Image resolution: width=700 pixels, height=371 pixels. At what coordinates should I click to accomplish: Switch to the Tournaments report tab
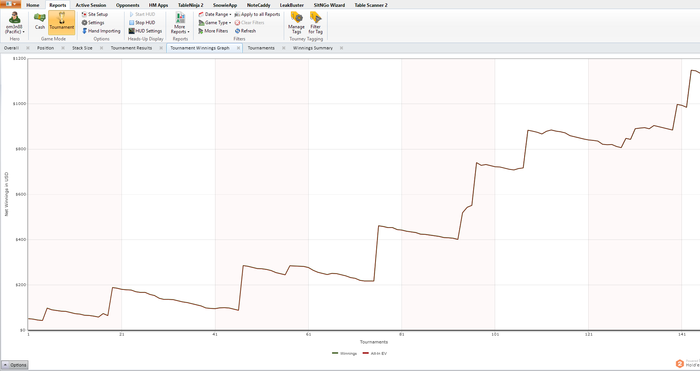coord(261,48)
